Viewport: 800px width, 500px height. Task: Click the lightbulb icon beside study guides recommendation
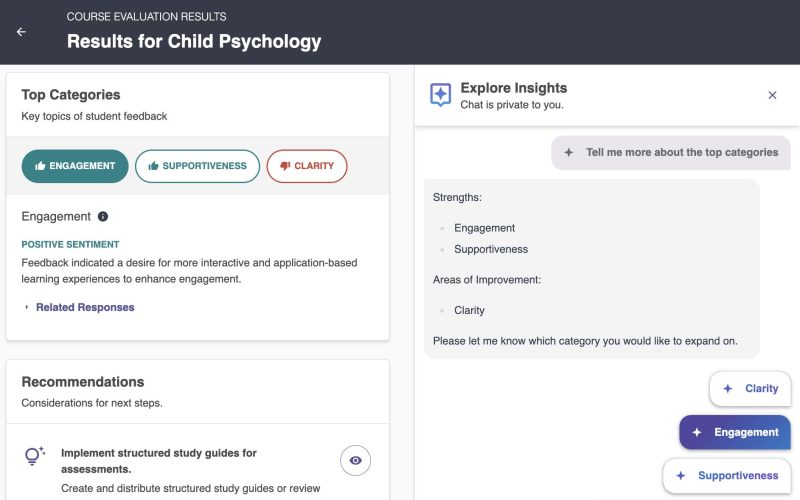(34, 455)
